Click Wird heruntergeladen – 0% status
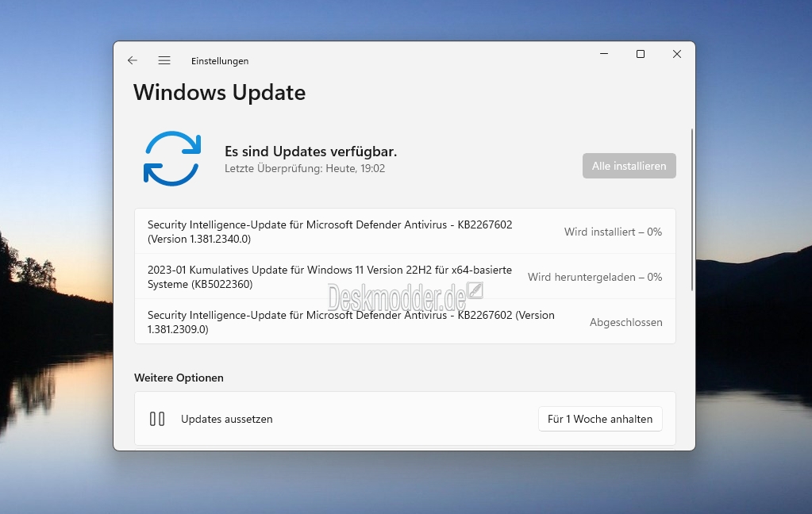The width and height of the screenshot is (812, 514). click(595, 277)
